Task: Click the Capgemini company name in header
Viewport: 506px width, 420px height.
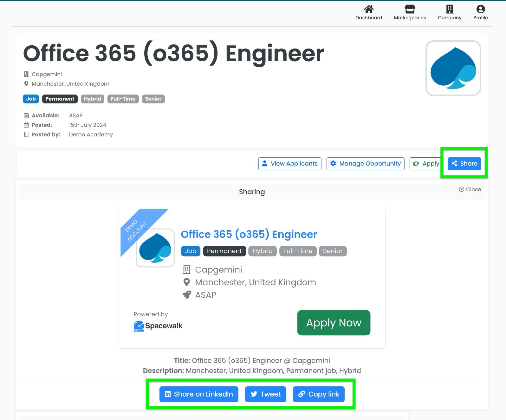Action: [x=47, y=74]
